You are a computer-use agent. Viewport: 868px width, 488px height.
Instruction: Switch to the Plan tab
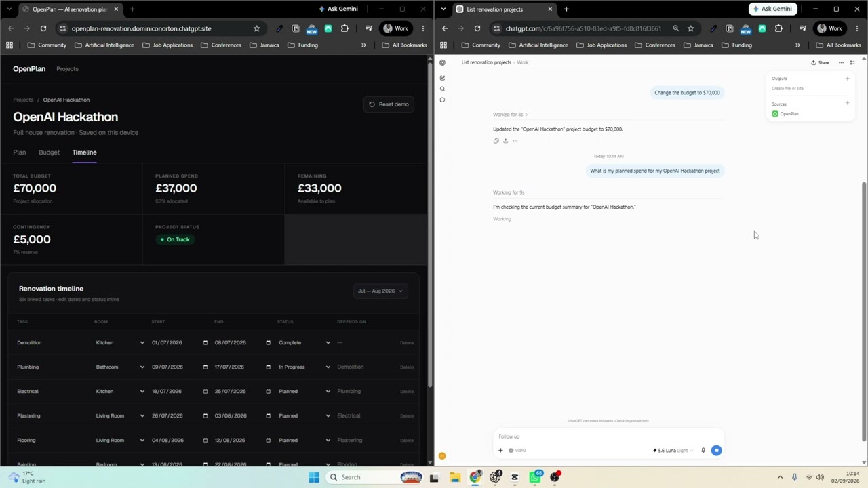(x=20, y=152)
